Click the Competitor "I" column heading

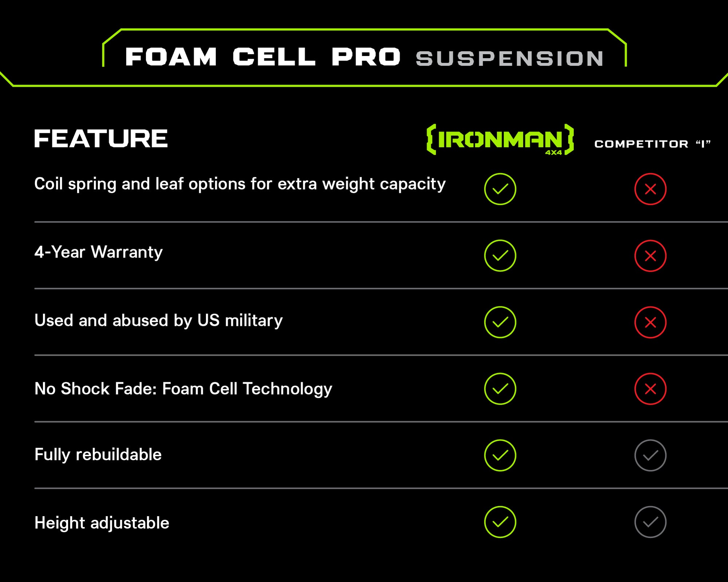pos(652,144)
